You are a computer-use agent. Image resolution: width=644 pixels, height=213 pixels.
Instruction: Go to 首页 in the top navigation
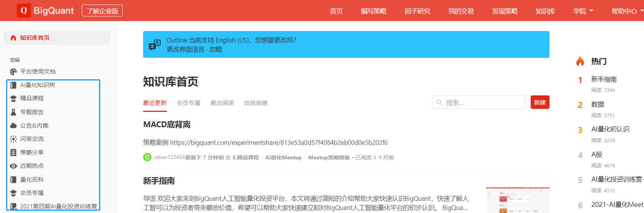(336, 11)
